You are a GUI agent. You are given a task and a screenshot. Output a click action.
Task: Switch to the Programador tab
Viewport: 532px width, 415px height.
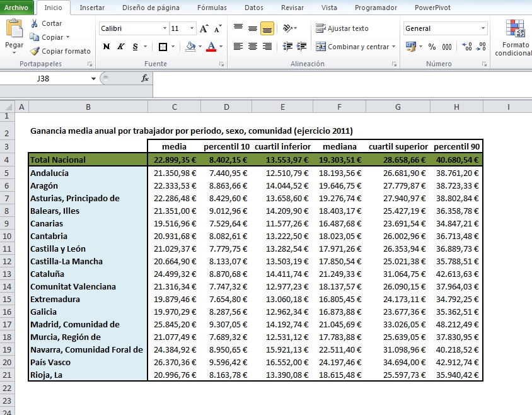point(376,8)
